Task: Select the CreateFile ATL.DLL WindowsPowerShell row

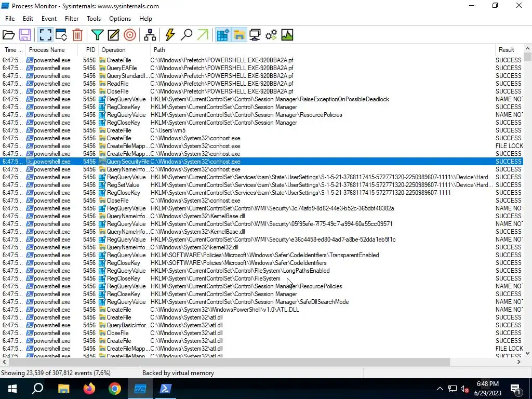Action: point(262,310)
